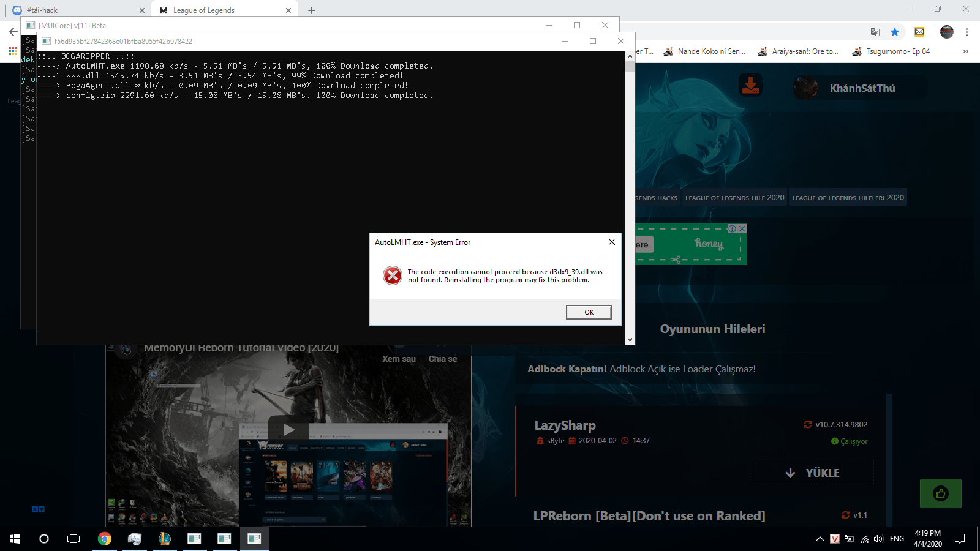This screenshot has height=551, width=980.
Task: Click the orange download icon on the webpage
Action: point(750,86)
